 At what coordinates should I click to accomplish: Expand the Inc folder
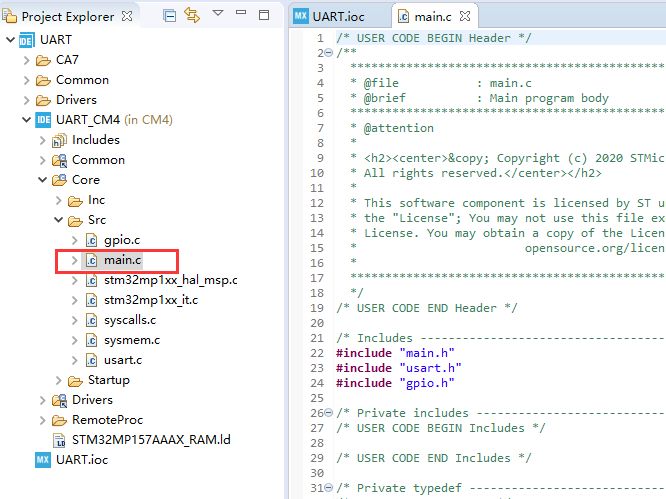[x=59, y=200]
